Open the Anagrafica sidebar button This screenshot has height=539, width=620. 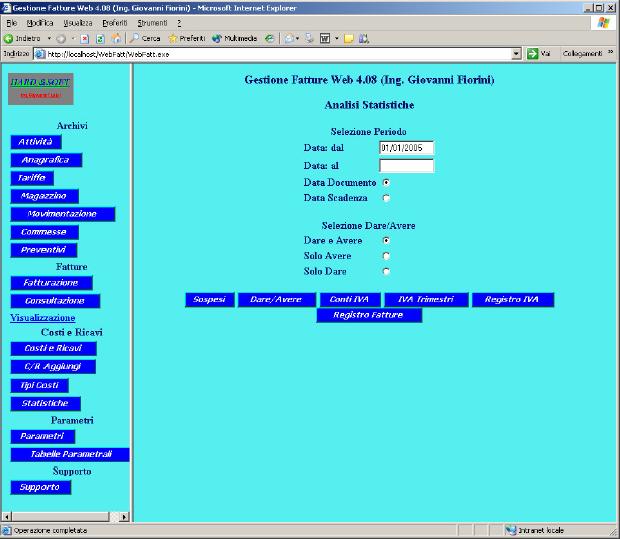46,160
